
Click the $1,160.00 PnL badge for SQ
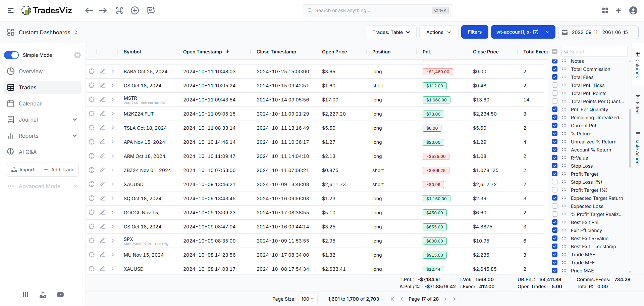pyautogui.click(x=436, y=199)
